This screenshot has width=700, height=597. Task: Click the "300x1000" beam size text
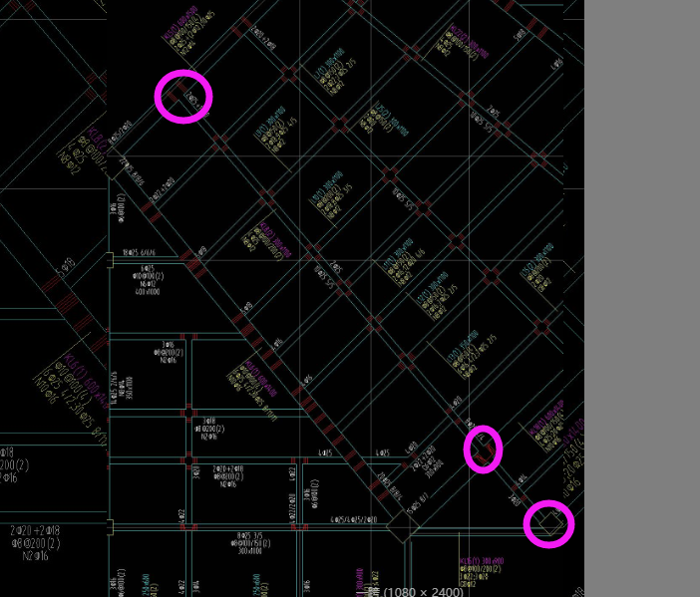[x=250, y=551]
